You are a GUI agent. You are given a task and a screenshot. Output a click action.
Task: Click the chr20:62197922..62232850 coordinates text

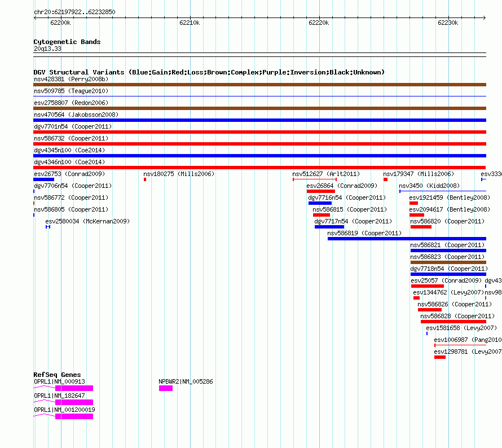pyautogui.click(x=74, y=12)
